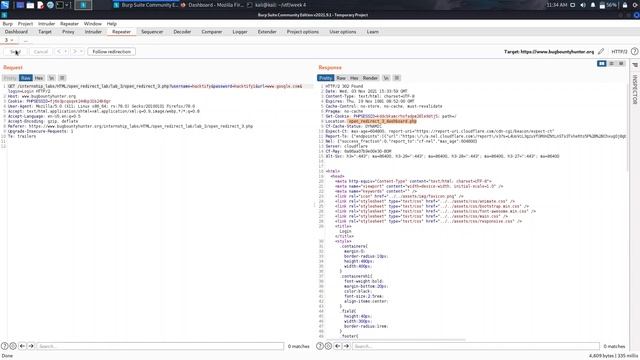
Task: Open Repeater help question-mark icon
Action: click(x=634, y=51)
